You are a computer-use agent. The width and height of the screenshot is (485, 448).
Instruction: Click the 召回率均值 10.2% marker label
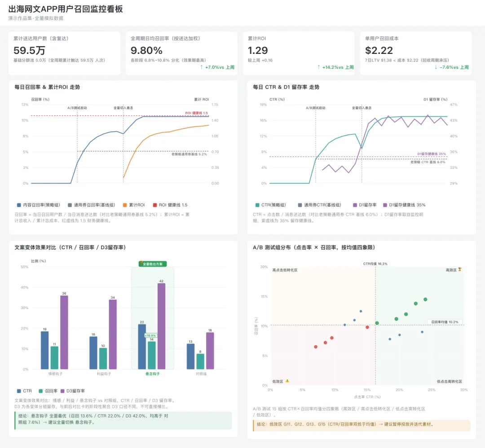click(x=445, y=322)
